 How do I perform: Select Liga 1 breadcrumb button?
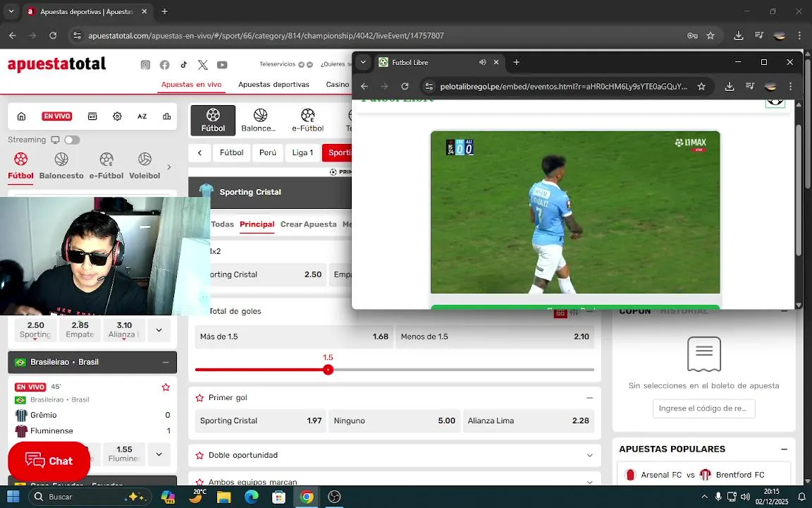tap(302, 152)
